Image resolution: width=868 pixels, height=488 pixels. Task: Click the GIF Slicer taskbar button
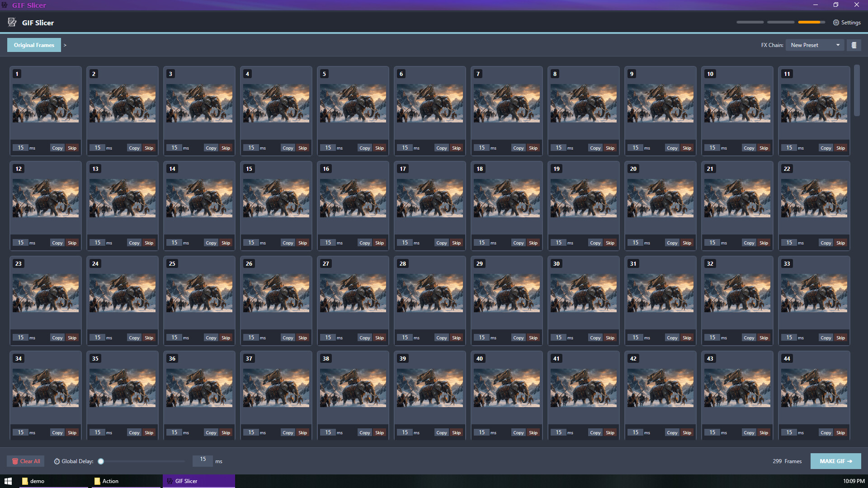(199, 481)
